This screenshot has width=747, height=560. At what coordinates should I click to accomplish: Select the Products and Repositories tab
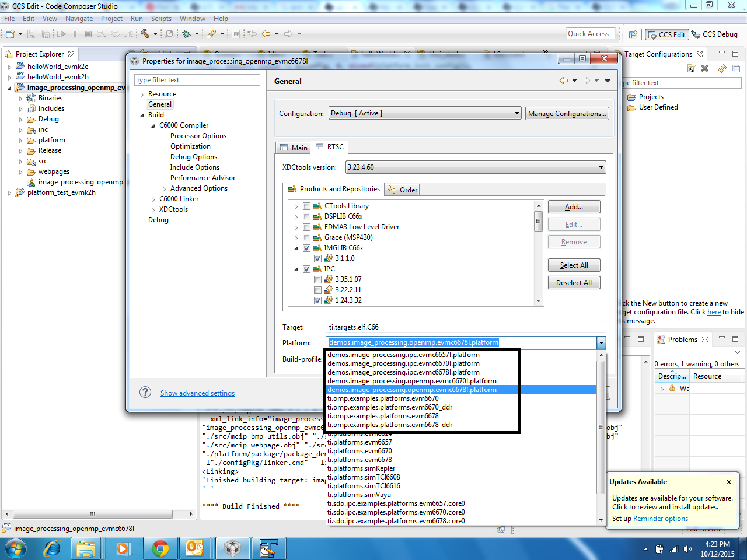coord(334,189)
